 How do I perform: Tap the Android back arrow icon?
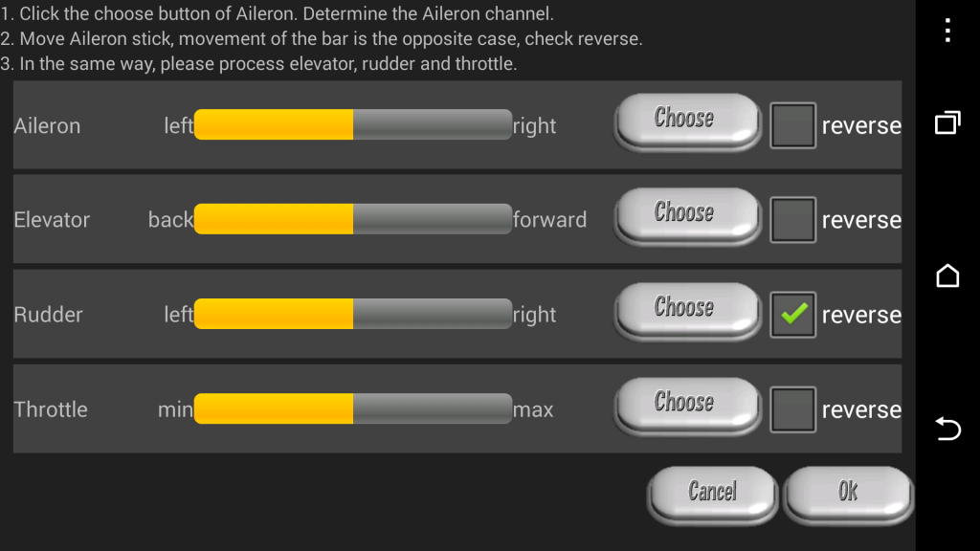[947, 429]
